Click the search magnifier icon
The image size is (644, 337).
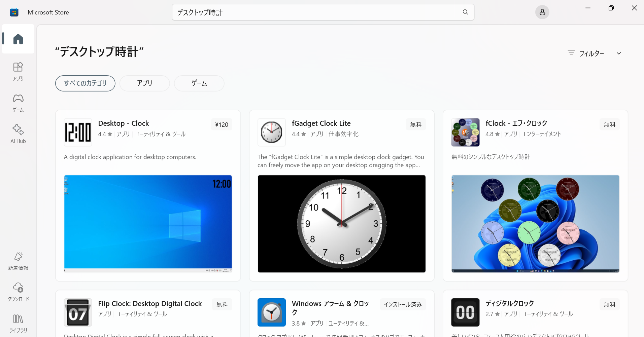point(465,12)
